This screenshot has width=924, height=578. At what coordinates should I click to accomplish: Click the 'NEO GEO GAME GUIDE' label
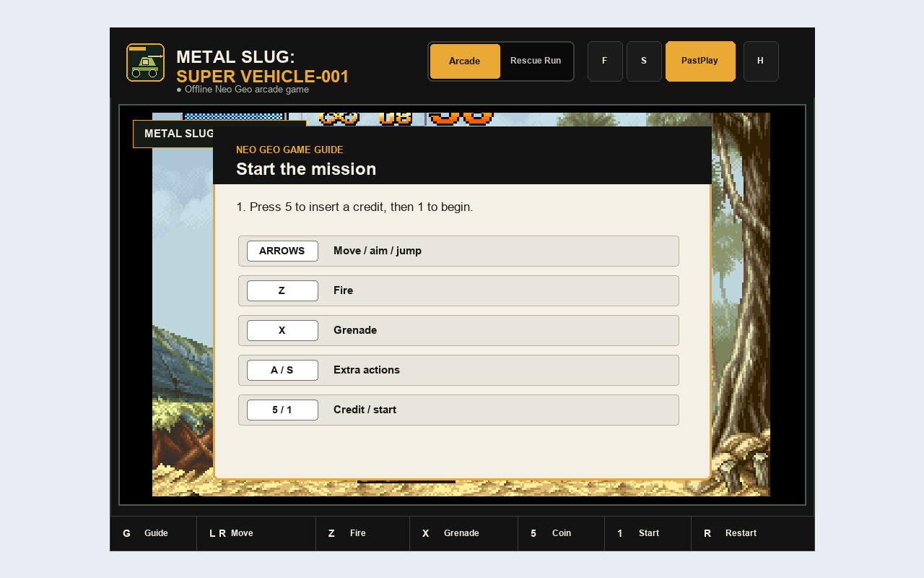pyautogui.click(x=289, y=150)
